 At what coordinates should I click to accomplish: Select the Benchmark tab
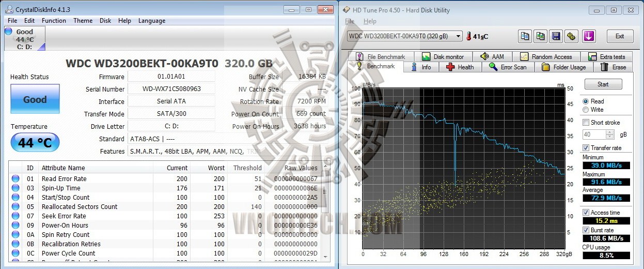click(375, 67)
